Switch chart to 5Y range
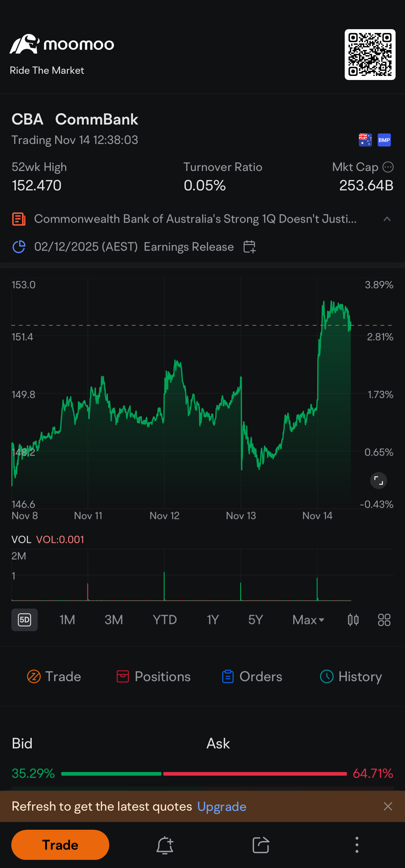Image resolution: width=405 pixels, height=868 pixels. 255,620
